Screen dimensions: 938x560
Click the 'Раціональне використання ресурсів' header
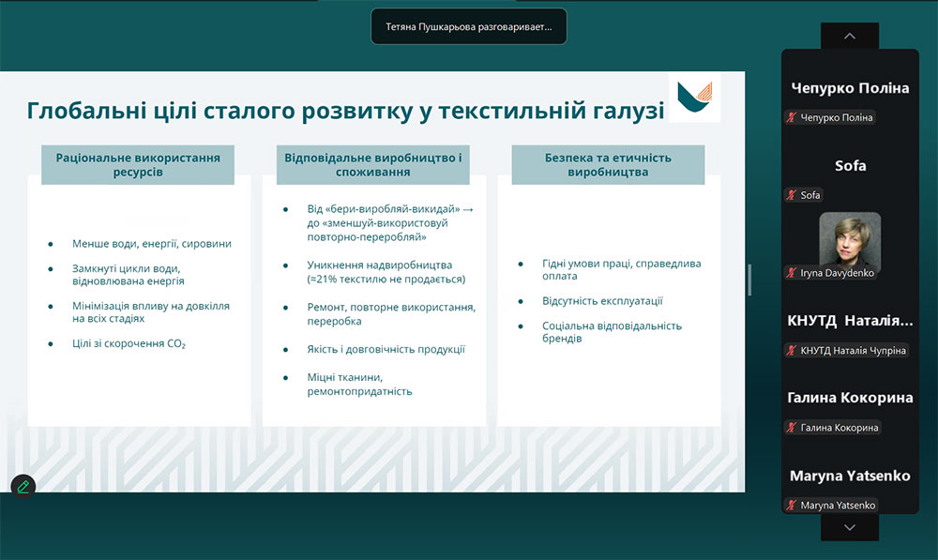tap(138, 165)
